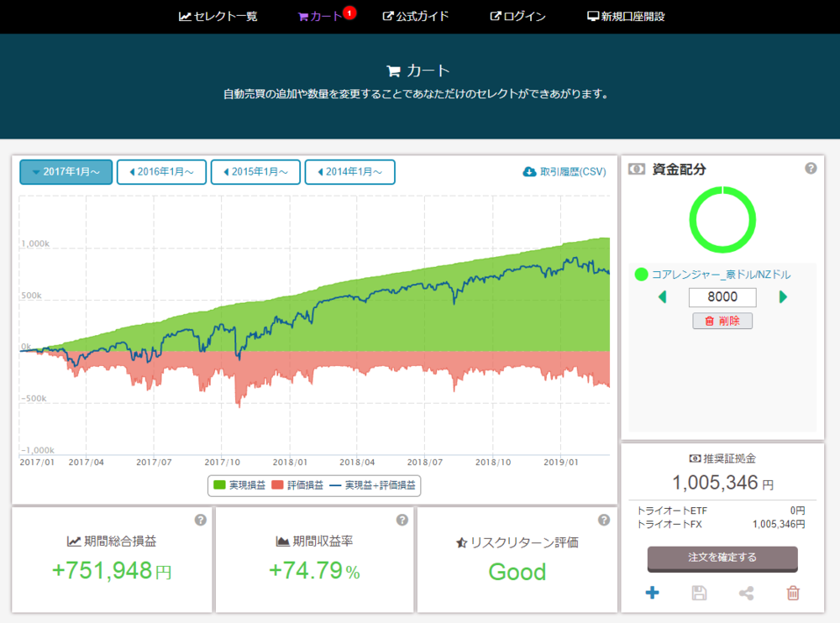This screenshot has height=623, width=840.
Task: Select the 2017年1月～ period button
Action: tap(66, 172)
